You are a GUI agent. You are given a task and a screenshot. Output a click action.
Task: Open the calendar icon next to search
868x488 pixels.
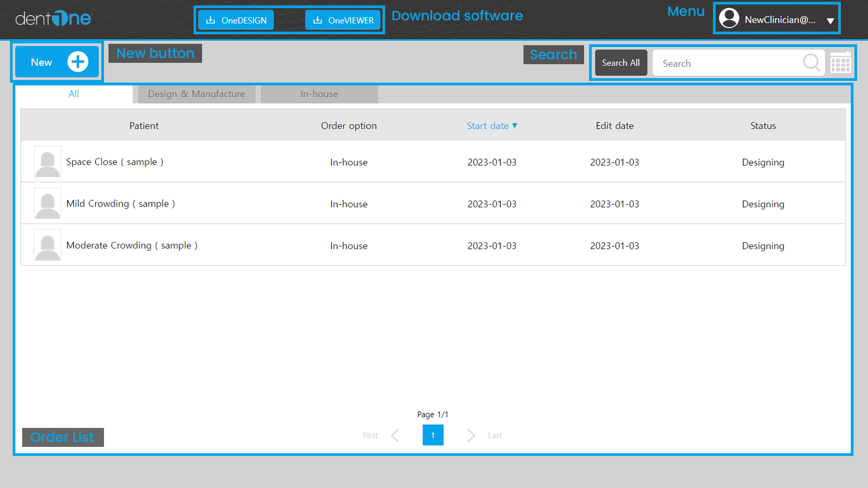(841, 63)
